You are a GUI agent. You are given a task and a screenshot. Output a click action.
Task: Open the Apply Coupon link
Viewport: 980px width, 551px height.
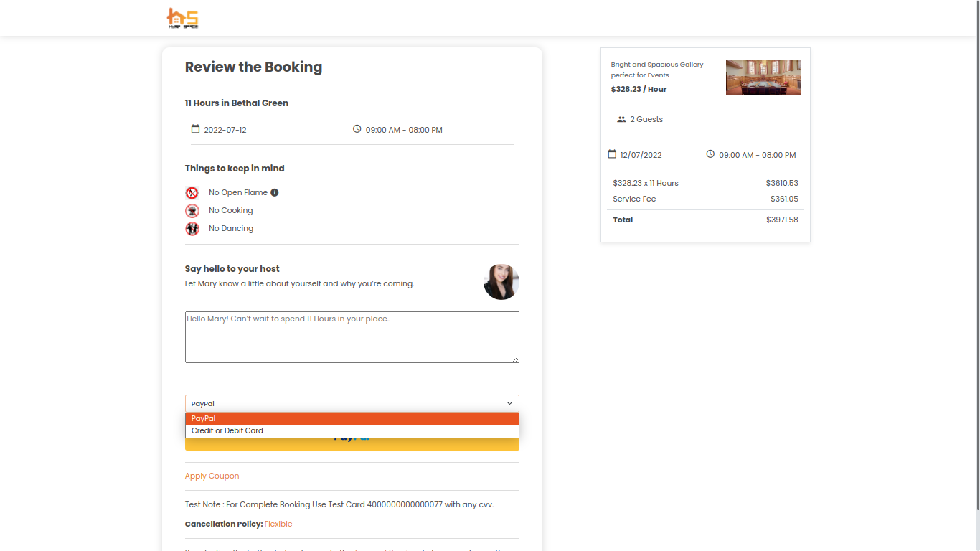[212, 476]
